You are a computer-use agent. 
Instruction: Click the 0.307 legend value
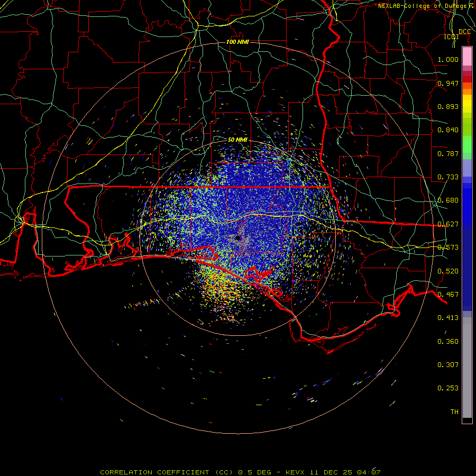448,364
